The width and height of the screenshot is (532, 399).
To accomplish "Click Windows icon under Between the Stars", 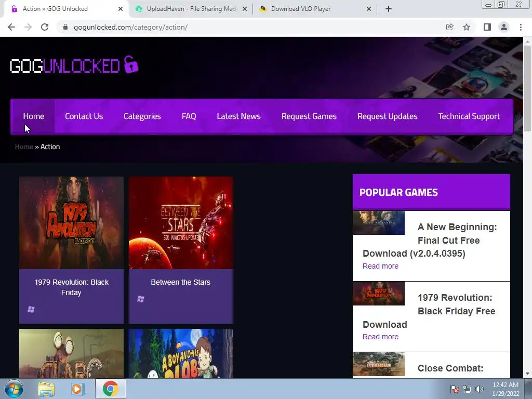I will tap(140, 299).
